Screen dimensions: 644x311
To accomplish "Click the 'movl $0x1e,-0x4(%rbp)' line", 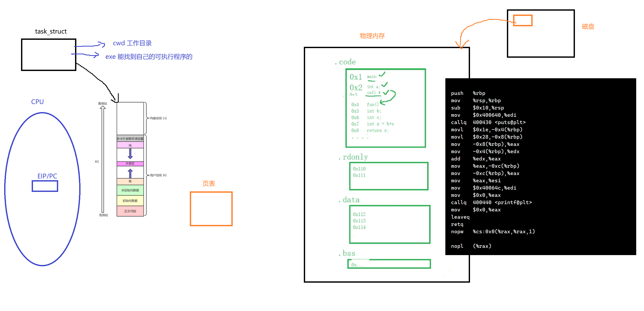I will pos(487,129).
